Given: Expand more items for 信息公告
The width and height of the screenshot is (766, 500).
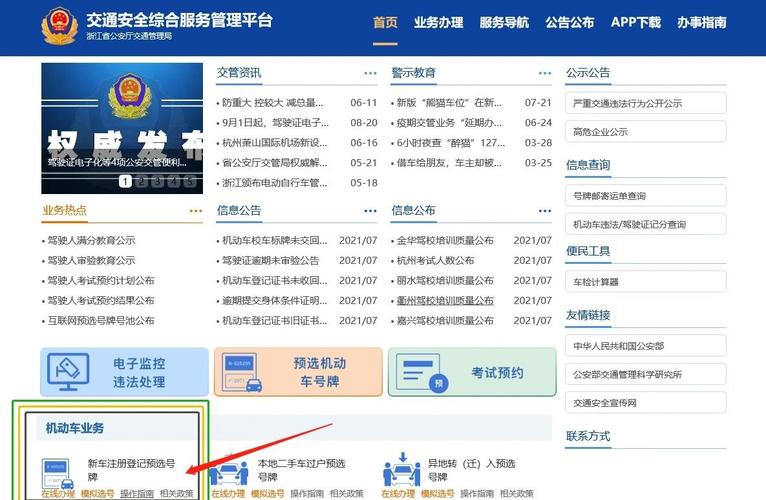Looking at the screenshot, I should [370, 211].
